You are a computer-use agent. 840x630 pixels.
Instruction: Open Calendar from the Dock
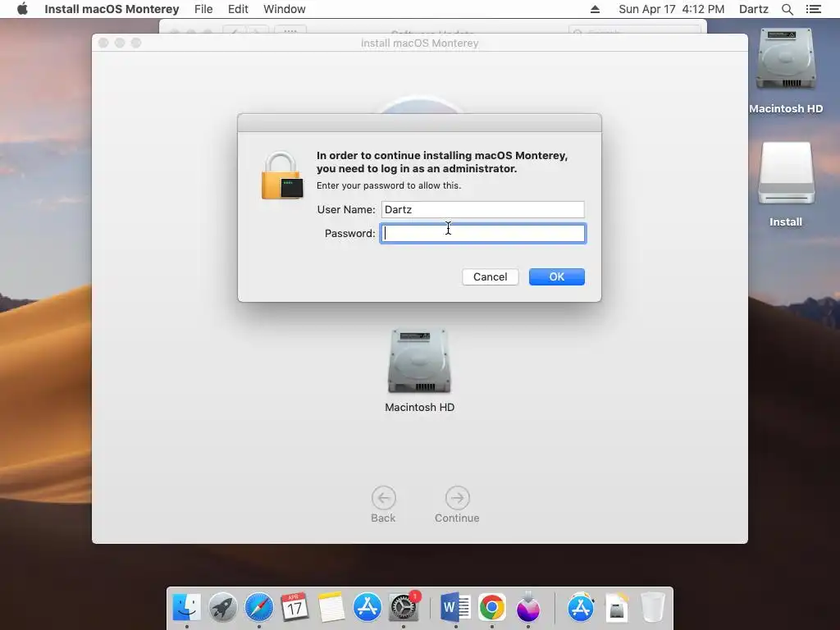click(x=294, y=607)
